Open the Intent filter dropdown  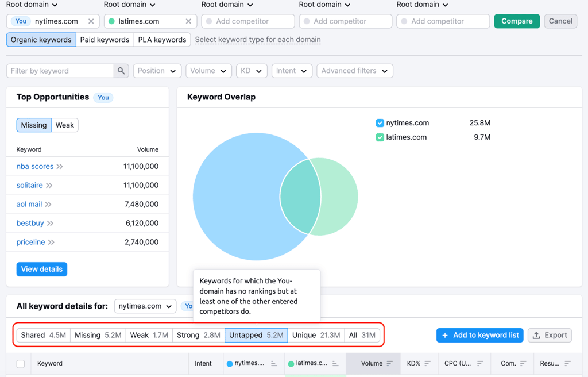point(292,71)
